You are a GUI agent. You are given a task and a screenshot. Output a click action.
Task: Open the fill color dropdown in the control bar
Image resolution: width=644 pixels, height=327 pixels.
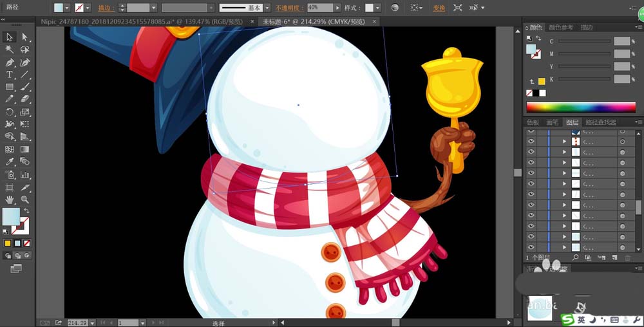tap(67, 8)
